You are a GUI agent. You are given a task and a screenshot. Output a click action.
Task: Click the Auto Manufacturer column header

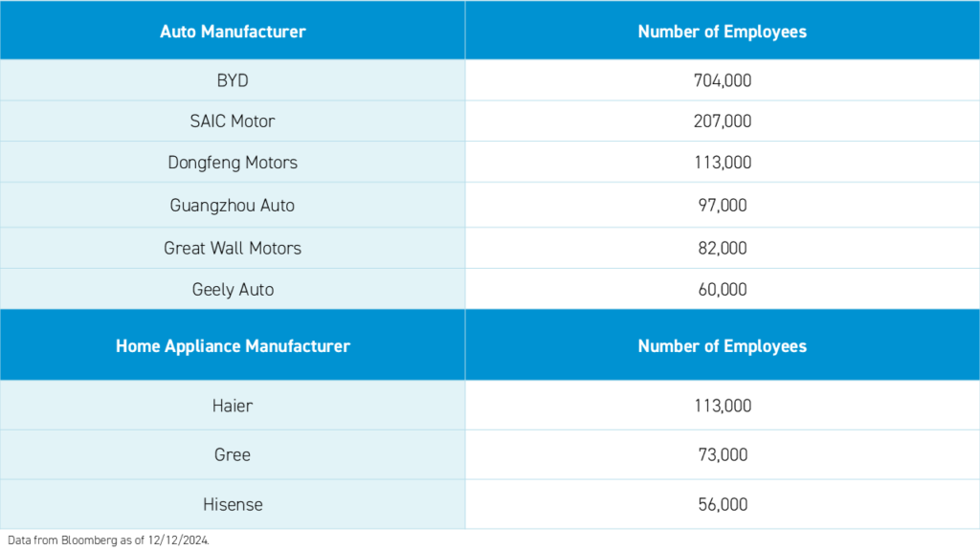click(233, 32)
